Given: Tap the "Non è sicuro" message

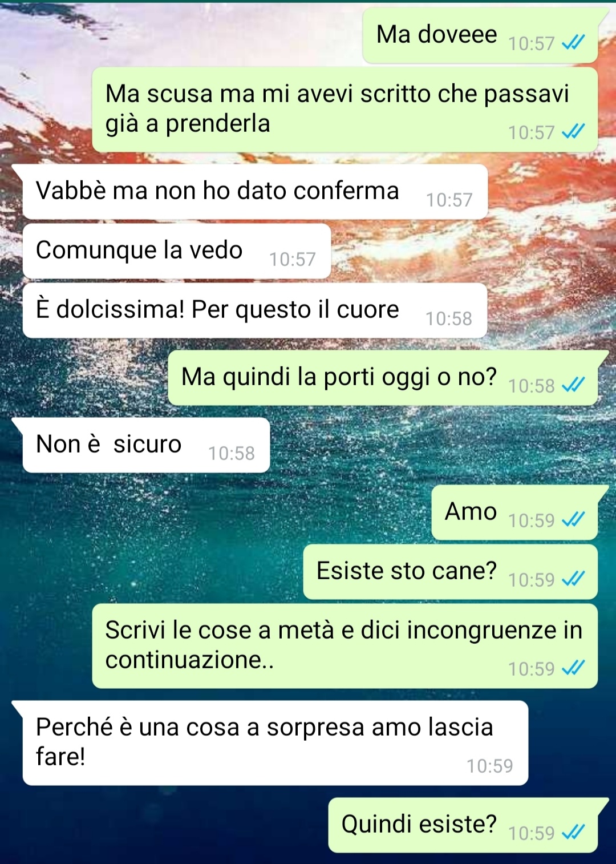Looking at the screenshot, I should click(x=146, y=445).
